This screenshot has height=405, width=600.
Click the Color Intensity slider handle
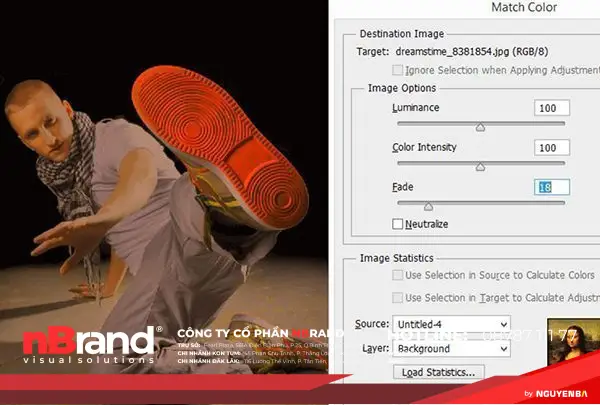coord(480,167)
